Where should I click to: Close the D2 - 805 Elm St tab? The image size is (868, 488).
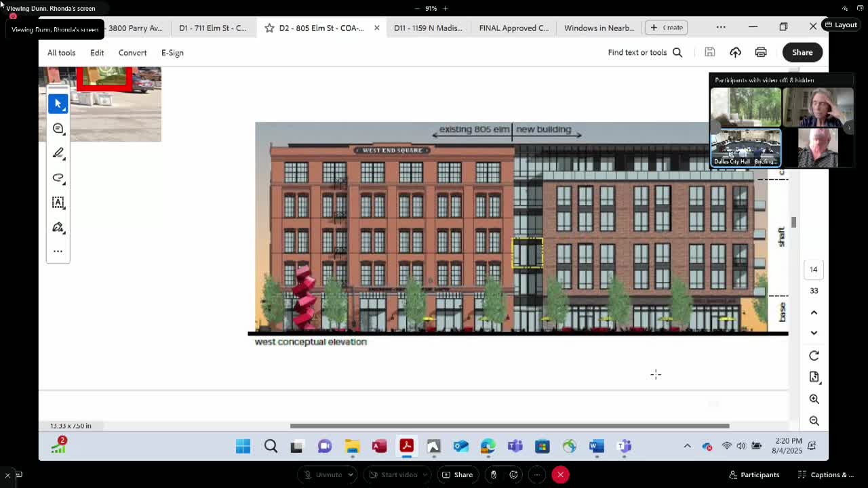376,28
